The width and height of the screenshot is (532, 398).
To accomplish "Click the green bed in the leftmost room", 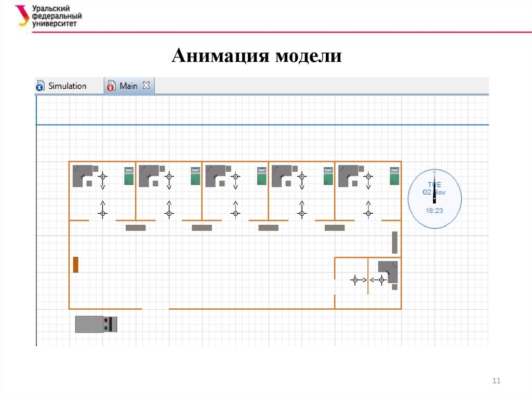I will [x=128, y=176].
